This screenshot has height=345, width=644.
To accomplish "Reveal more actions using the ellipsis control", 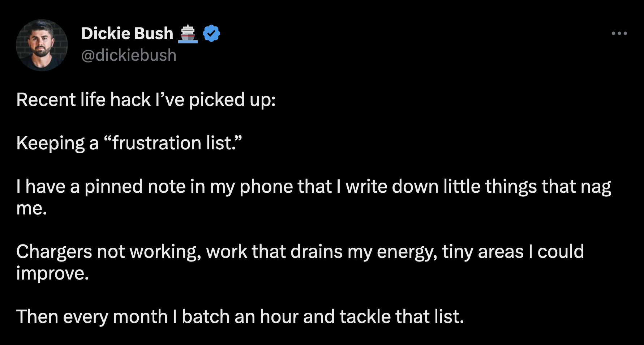I will pos(620,33).
